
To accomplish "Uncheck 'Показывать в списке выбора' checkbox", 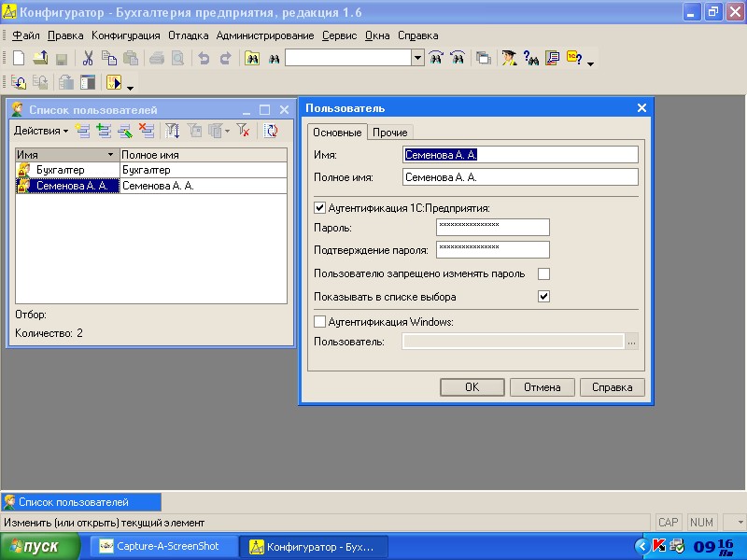I will pos(543,296).
